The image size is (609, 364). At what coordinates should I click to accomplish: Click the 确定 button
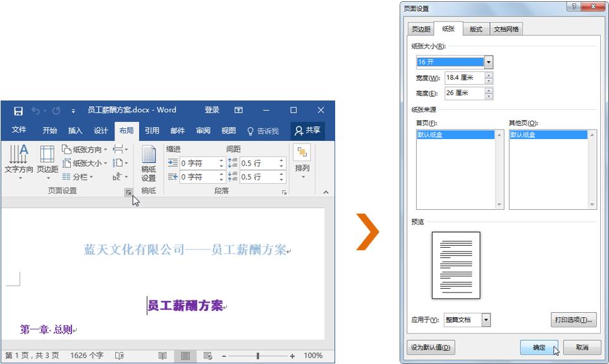(x=539, y=348)
